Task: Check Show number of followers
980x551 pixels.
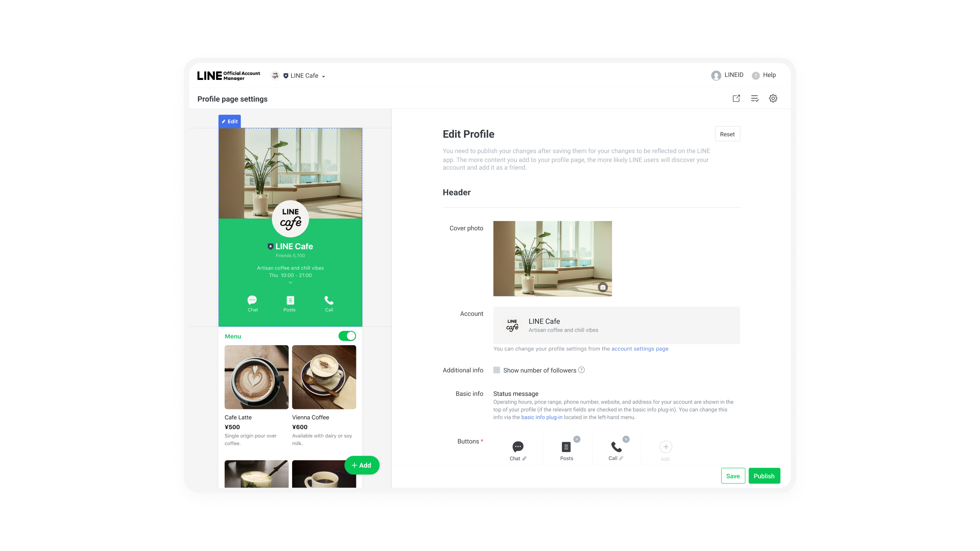Action: pos(497,370)
